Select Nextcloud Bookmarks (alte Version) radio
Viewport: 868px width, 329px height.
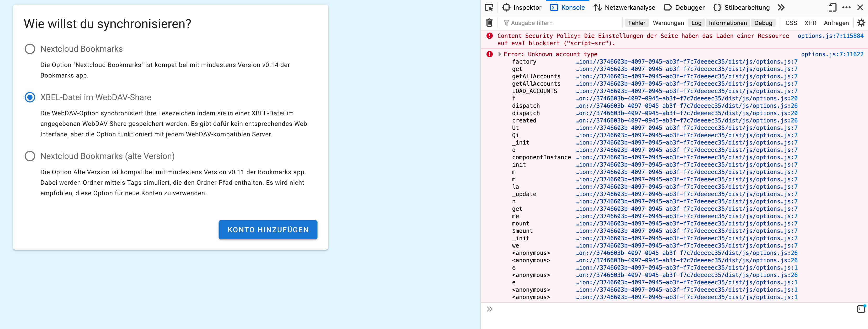click(x=30, y=156)
